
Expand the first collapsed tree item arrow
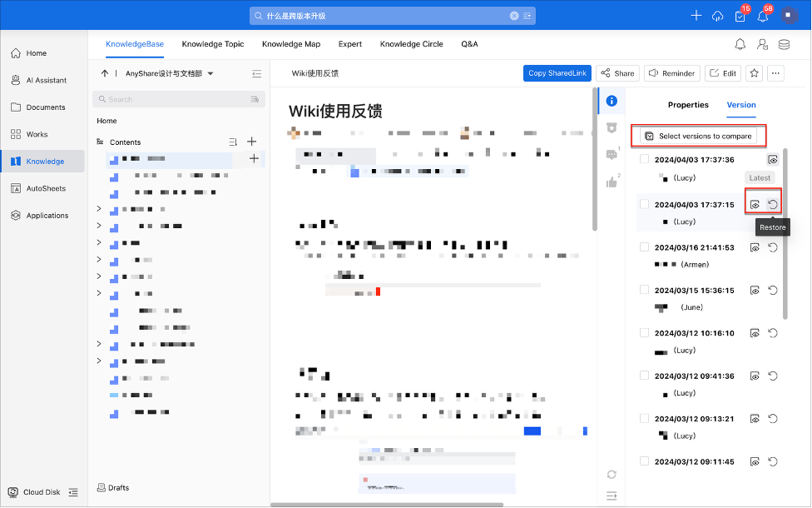(x=99, y=208)
